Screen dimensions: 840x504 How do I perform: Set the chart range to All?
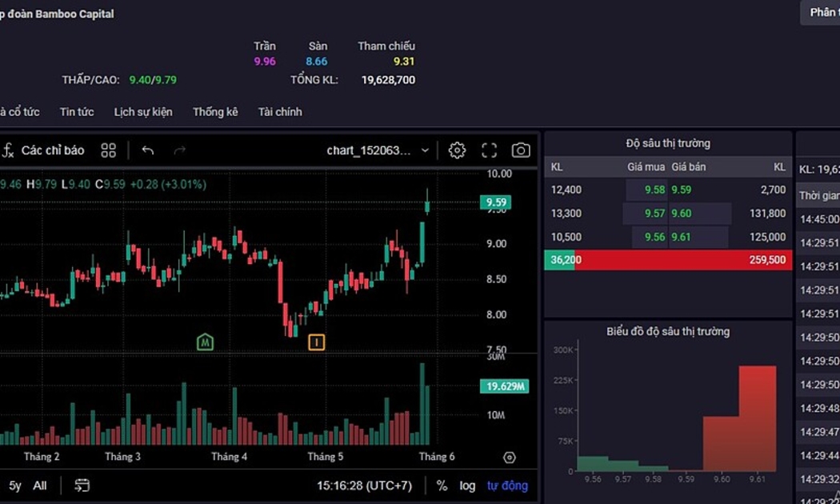pyautogui.click(x=40, y=486)
